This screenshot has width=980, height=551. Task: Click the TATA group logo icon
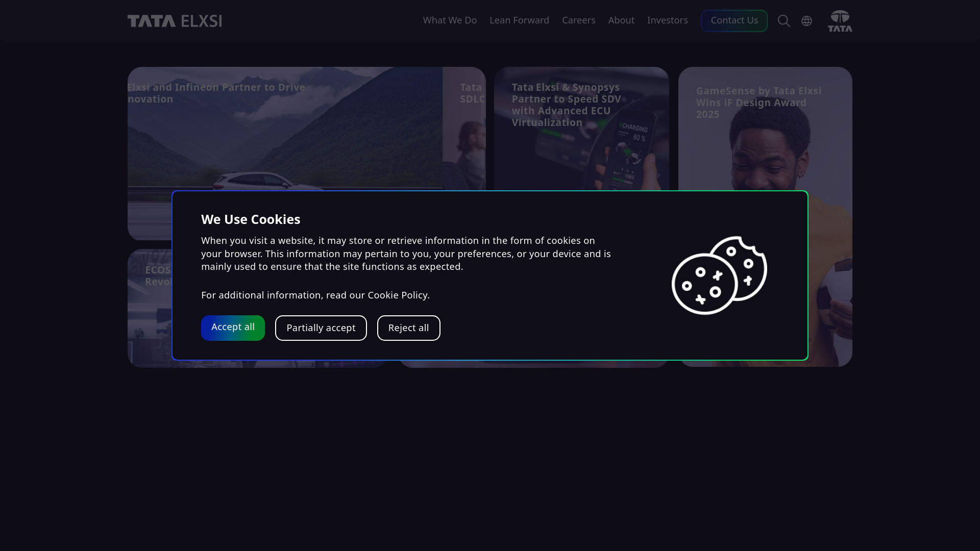tap(840, 21)
